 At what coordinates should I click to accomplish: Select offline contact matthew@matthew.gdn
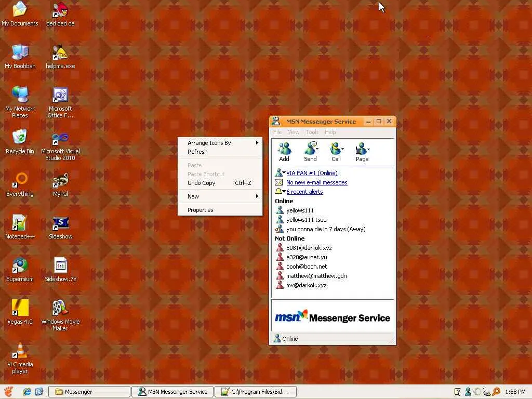316,276
